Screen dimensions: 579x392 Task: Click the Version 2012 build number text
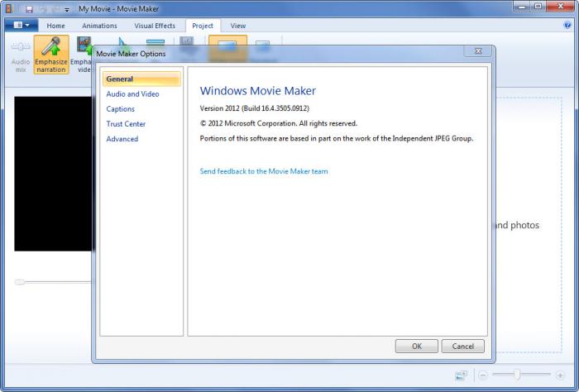click(255, 108)
